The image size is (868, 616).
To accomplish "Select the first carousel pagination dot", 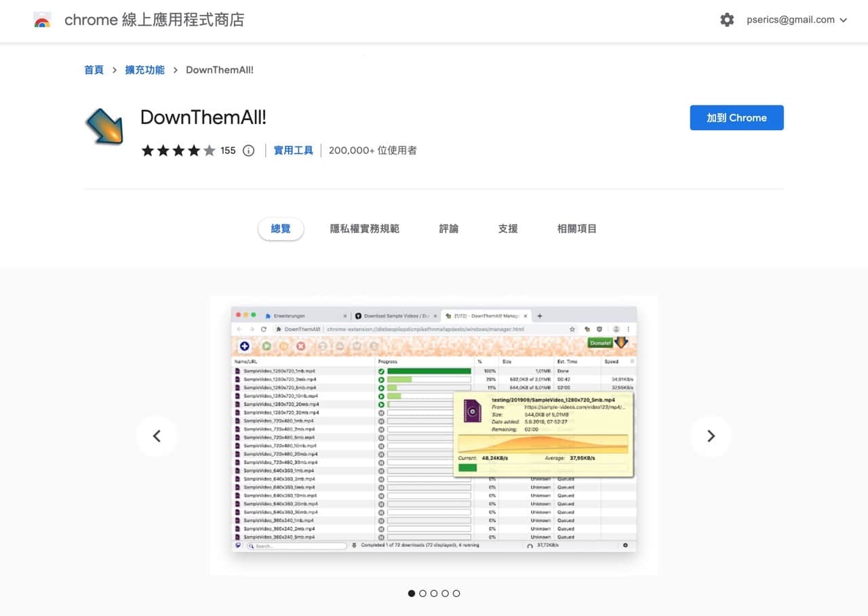I will 412,594.
